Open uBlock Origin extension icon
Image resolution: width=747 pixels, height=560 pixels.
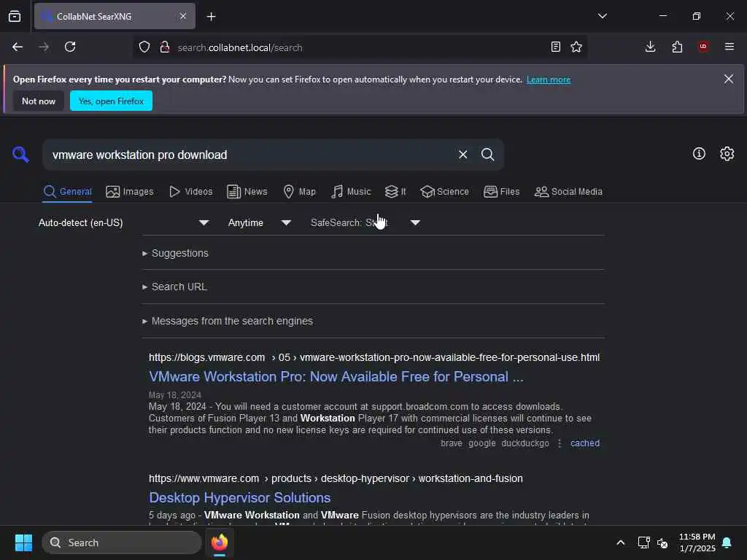pyautogui.click(x=703, y=47)
